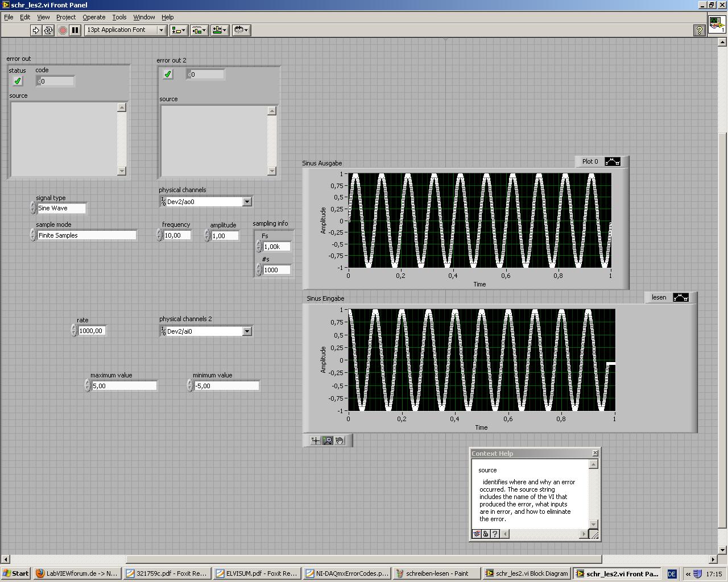Open the physical channels 2 Dev2/ai0 dropdown
The height and width of the screenshot is (582, 728).
coord(247,331)
